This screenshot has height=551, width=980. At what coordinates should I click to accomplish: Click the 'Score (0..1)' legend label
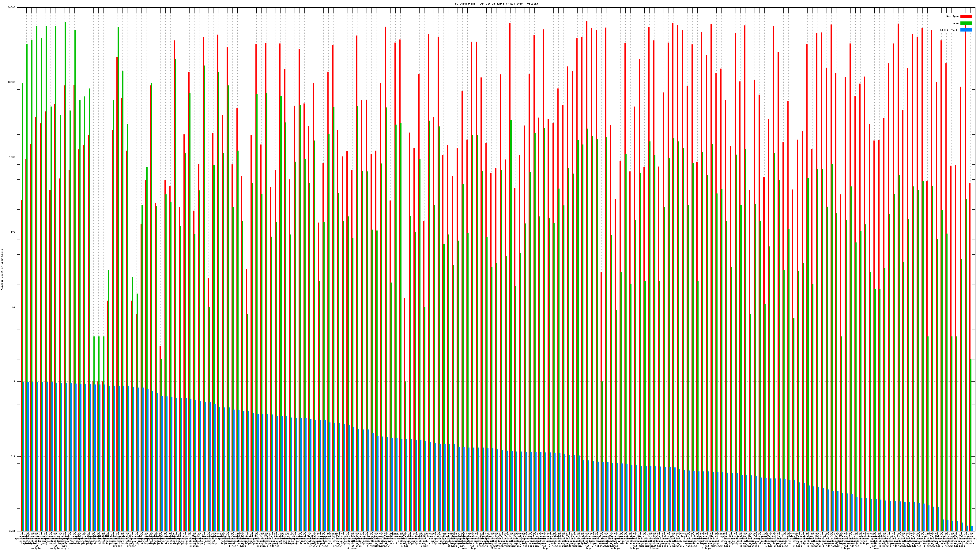949,30
